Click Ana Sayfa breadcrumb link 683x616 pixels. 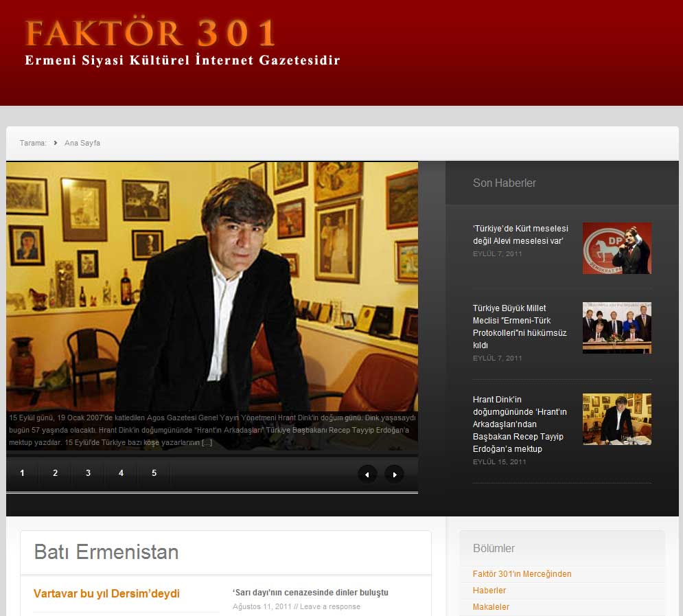(82, 143)
